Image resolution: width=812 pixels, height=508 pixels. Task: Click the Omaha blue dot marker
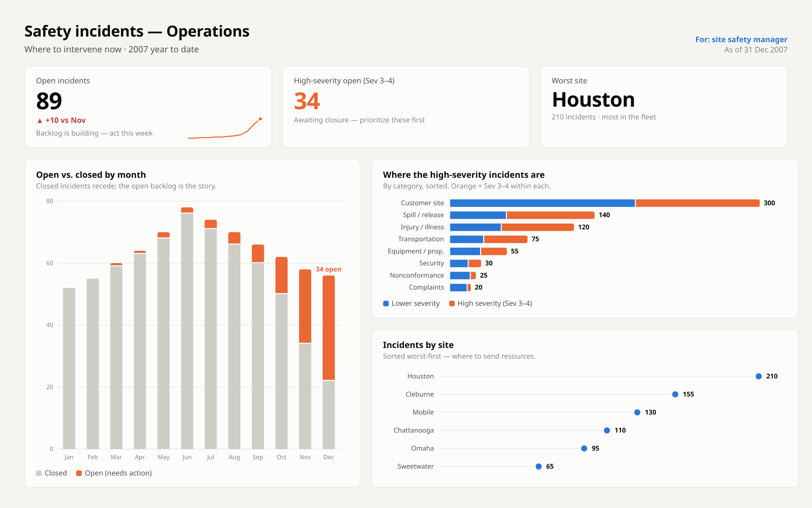584,449
